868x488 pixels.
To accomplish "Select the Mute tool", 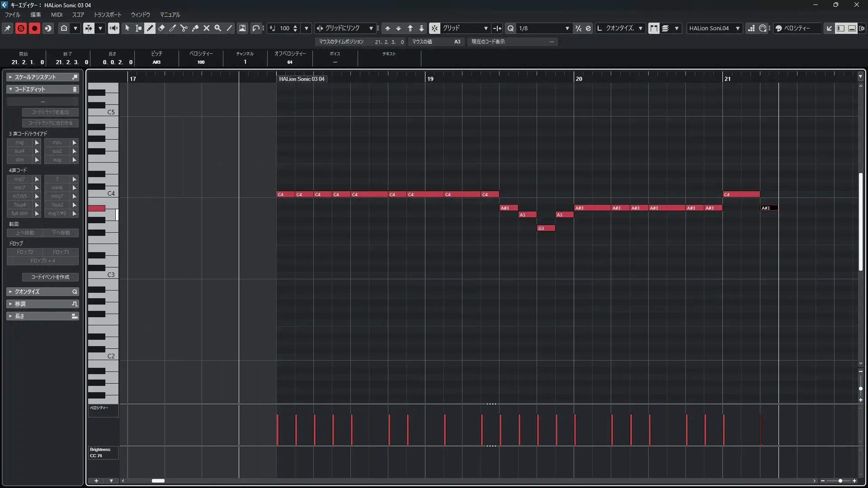I will pos(207,28).
